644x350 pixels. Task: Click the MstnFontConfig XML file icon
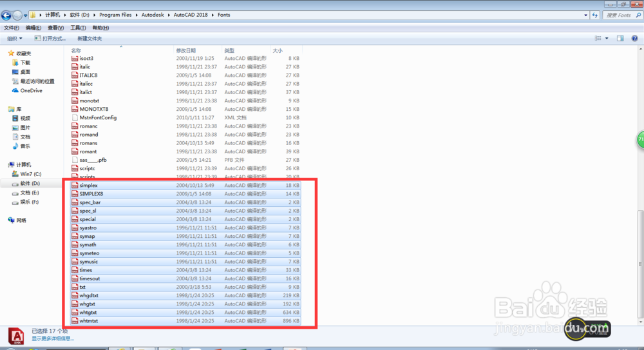(x=75, y=117)
